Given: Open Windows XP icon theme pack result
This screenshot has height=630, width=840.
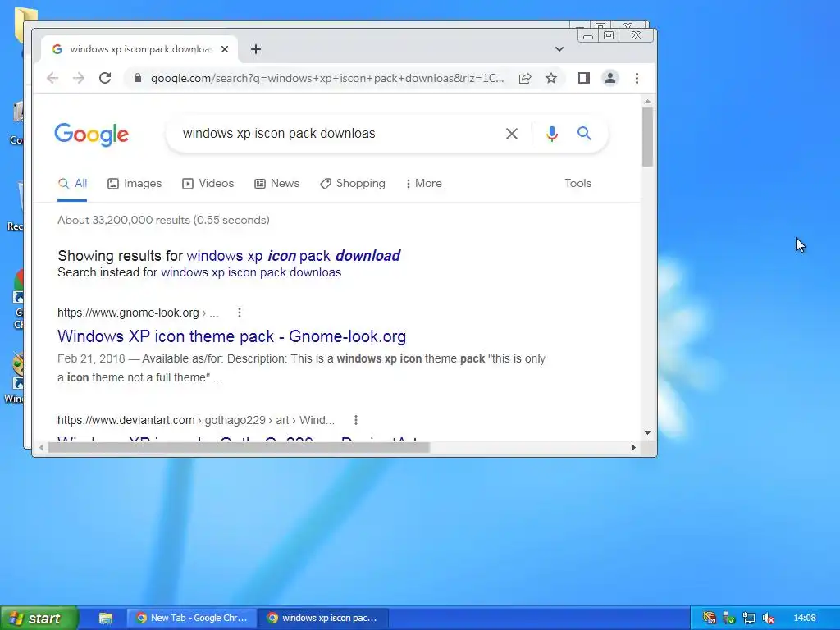Looking at the screenshot, I should [231, 336].
